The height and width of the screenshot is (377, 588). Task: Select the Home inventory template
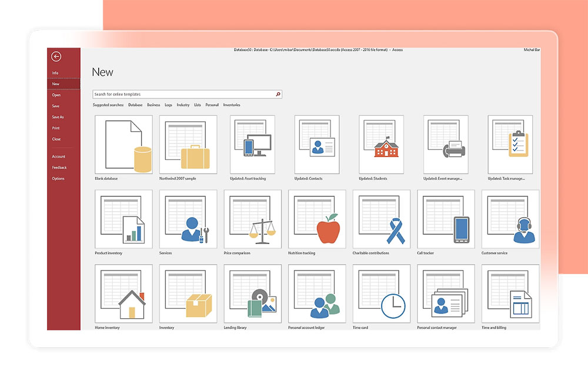pyautogui.click(x=123, y=293)
